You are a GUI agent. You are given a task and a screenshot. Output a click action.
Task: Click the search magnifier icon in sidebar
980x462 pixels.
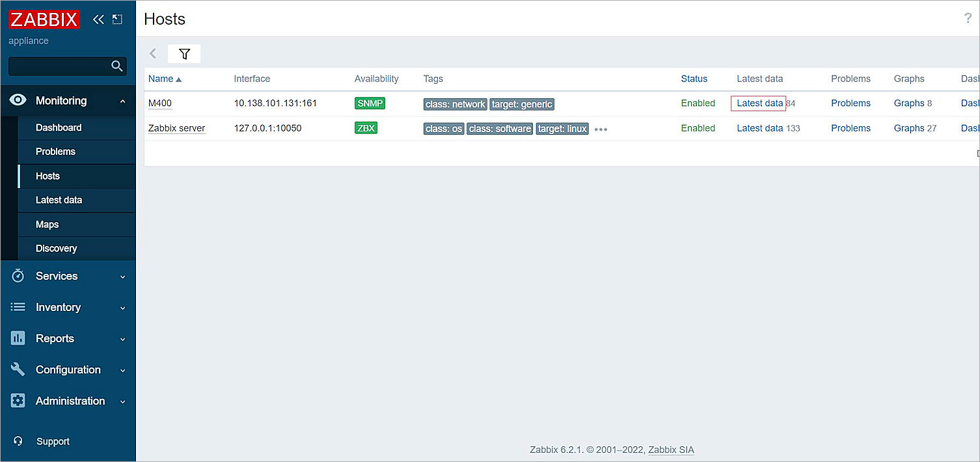click(116, 66)
